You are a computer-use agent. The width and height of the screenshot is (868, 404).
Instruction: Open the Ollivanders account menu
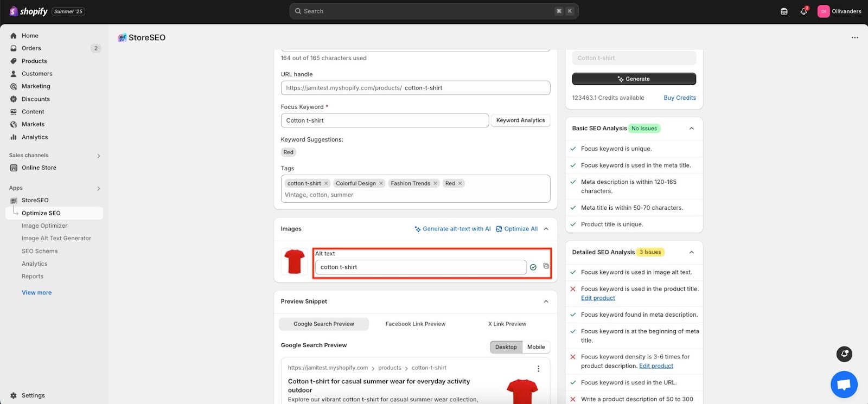click(x=839, y=11)
